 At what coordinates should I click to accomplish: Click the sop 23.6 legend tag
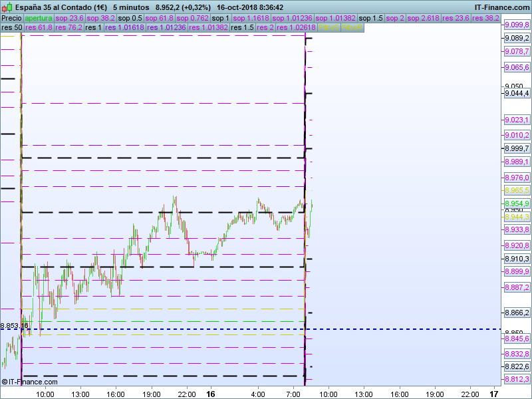point(70,18)
